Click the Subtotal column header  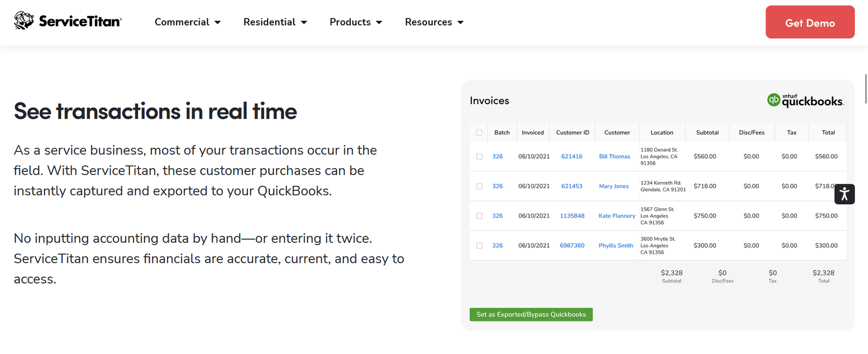(707, 132)
